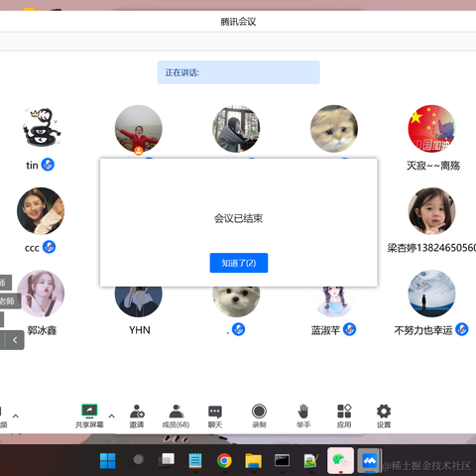Click the 正在讲话 speaking indicator bar
This screenshot has height=476, width=476.
click(239, 72)
